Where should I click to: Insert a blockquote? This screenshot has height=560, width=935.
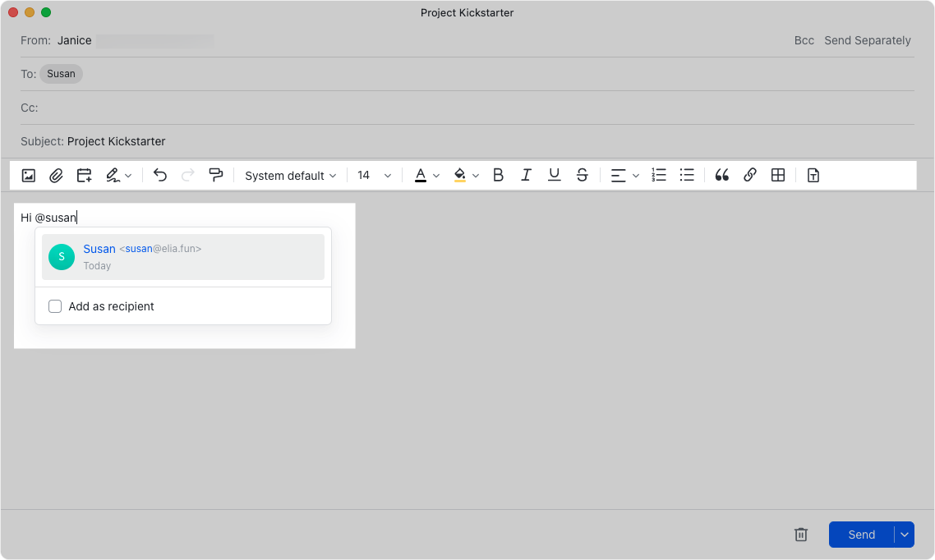click(721, 175)
